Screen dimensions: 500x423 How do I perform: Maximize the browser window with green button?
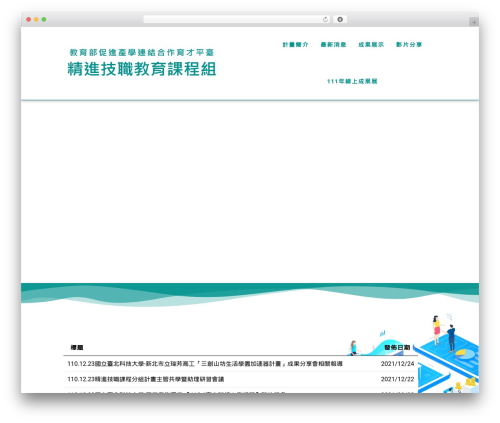(x=44, y=20)
